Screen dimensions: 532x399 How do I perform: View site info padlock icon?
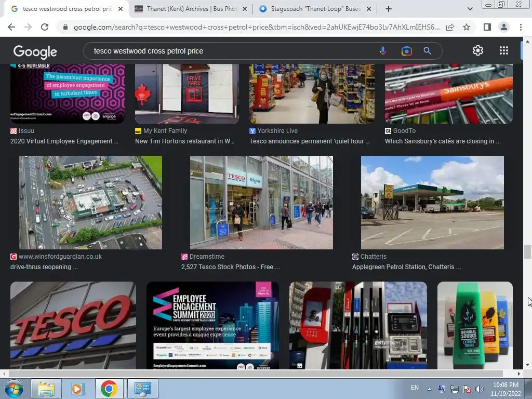pyautogui.click(x=65, y=27)
